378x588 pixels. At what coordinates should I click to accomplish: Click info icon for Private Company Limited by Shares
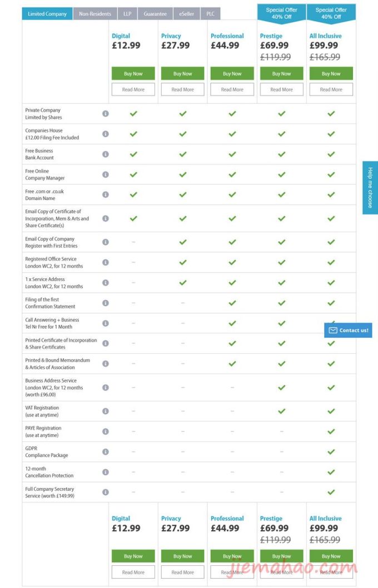pos(106,114)
